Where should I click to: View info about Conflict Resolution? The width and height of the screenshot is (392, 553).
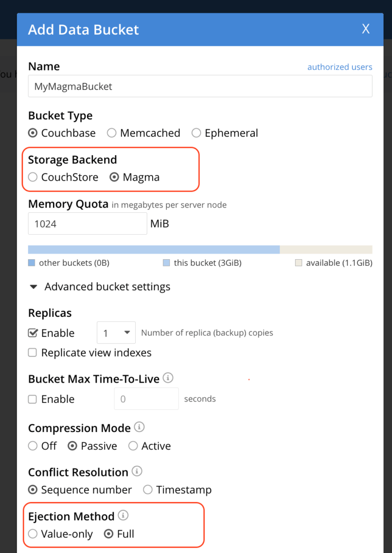coord(136,471)
